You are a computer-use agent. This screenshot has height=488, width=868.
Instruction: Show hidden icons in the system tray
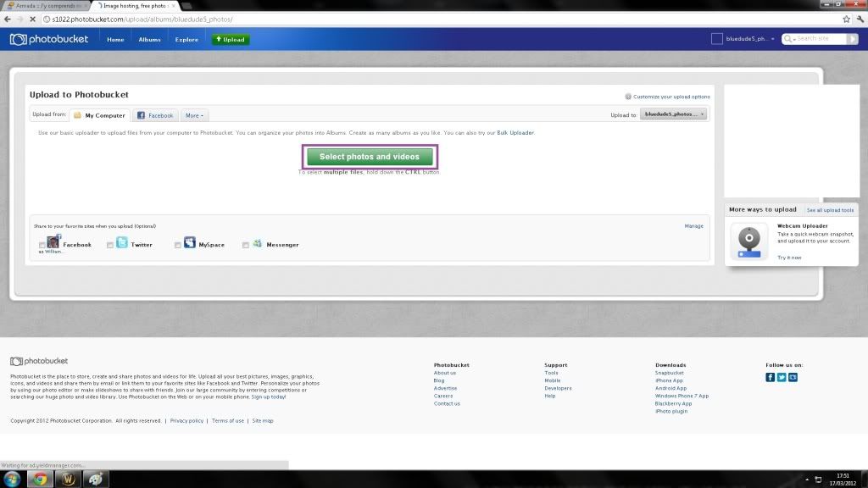click(x=807, y=480)
